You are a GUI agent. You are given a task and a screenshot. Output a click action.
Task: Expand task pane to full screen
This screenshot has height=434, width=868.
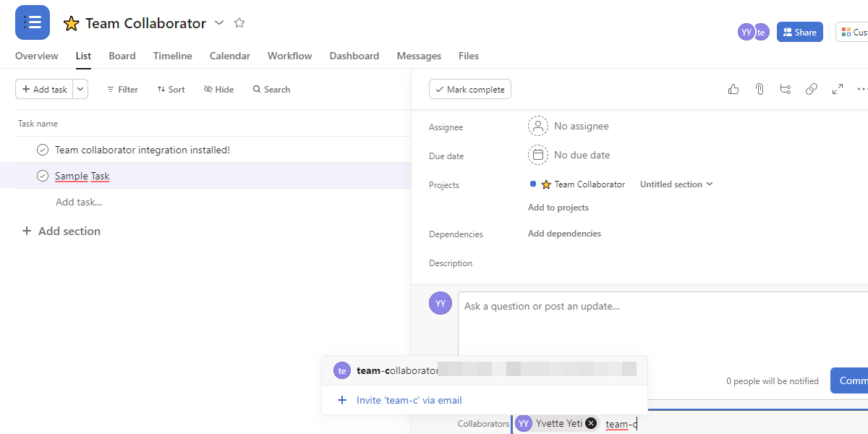[838, 89]
